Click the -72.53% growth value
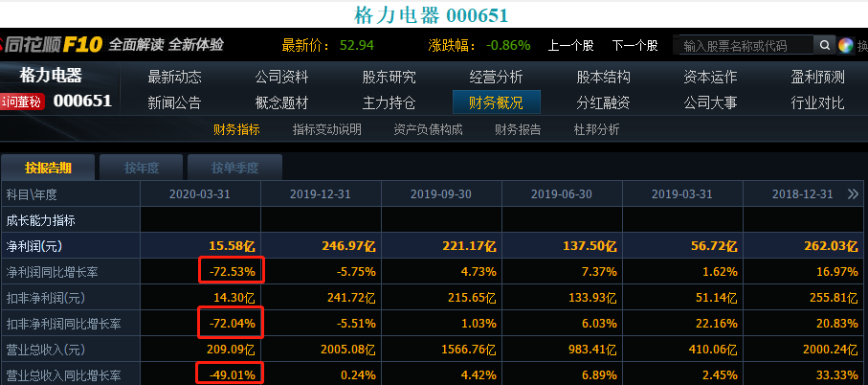 pos(232,272)
